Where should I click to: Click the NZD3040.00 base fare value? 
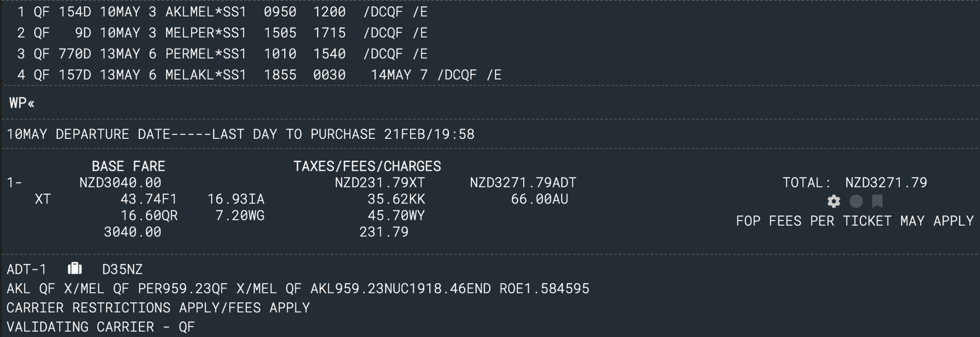tap(120, 182)
